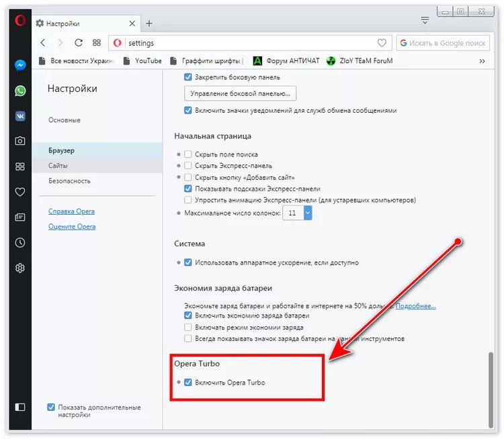Show more bookmarks bar items
504x439 pixels.
[x=482, y=61]
